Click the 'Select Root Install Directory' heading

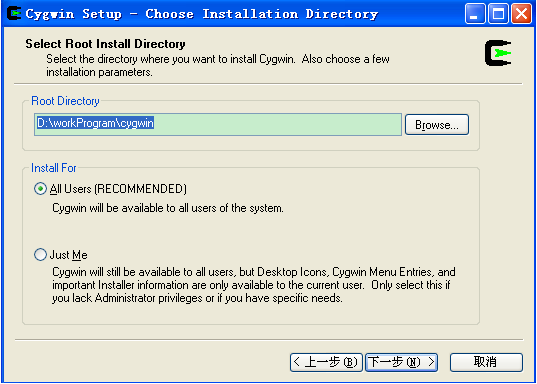click(105, 44)
